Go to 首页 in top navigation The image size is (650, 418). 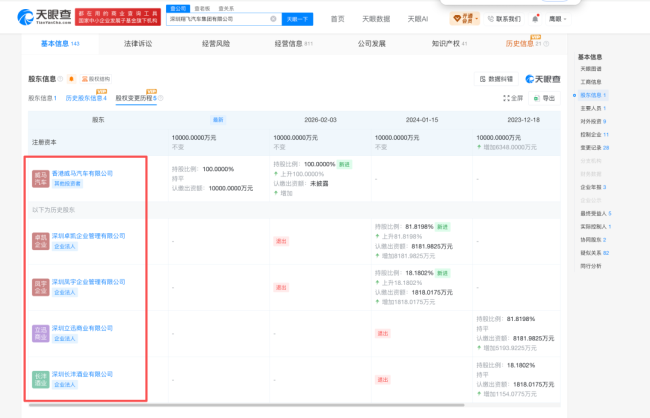tap(337, 19)
